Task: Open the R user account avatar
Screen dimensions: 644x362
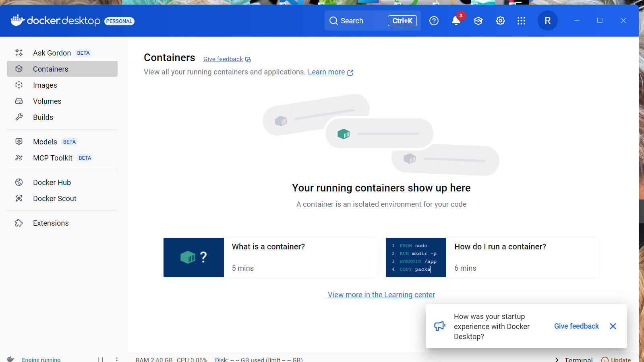Action: tap(547, 21)
